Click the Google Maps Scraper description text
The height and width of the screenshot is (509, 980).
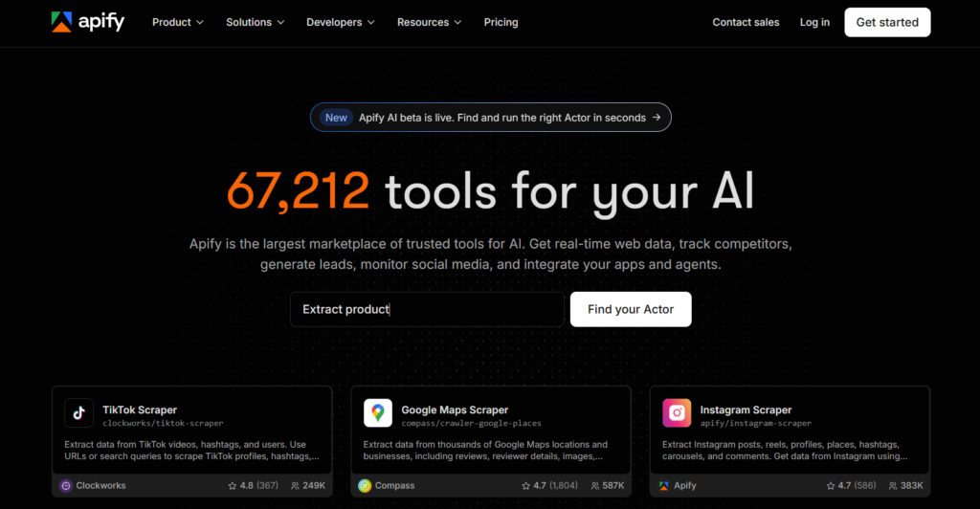pyautogui.click(x=485, y=451)
